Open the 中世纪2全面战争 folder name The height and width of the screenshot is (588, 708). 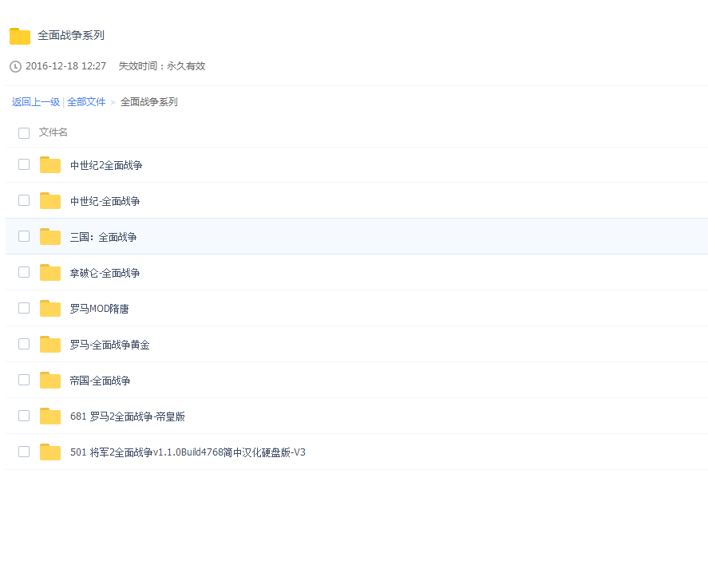106,165
